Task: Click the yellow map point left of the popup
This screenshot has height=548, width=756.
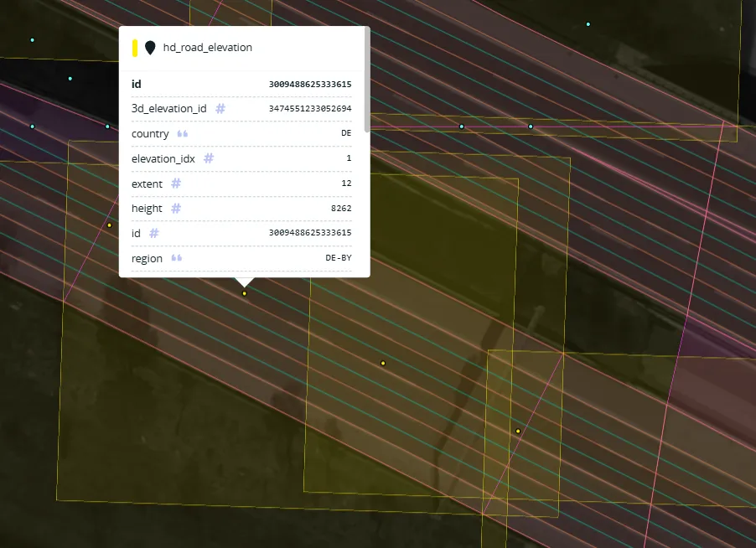Action: pyautogui.click(x=110, y=225)
